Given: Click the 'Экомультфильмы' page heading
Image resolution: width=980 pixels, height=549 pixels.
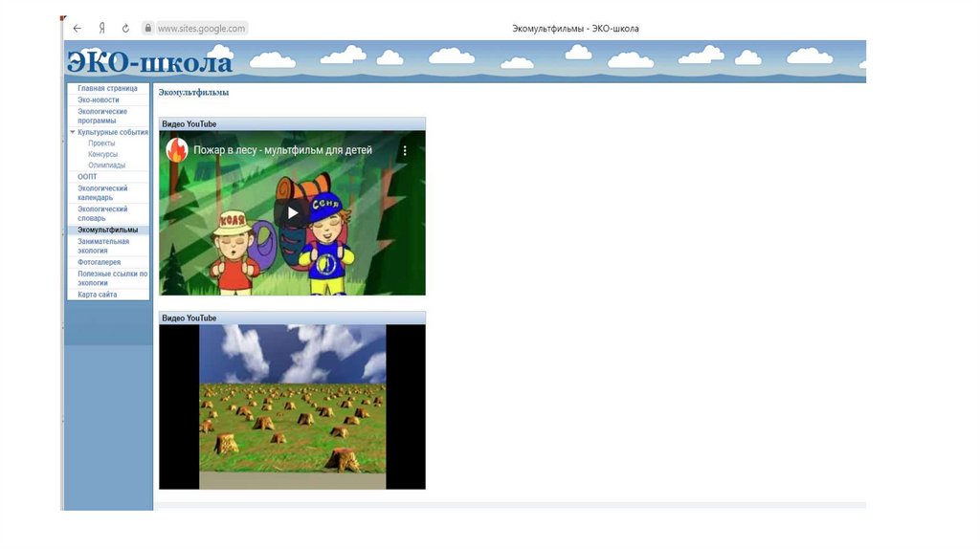Looking at the screenshot, I should click(x=193, y=93).
